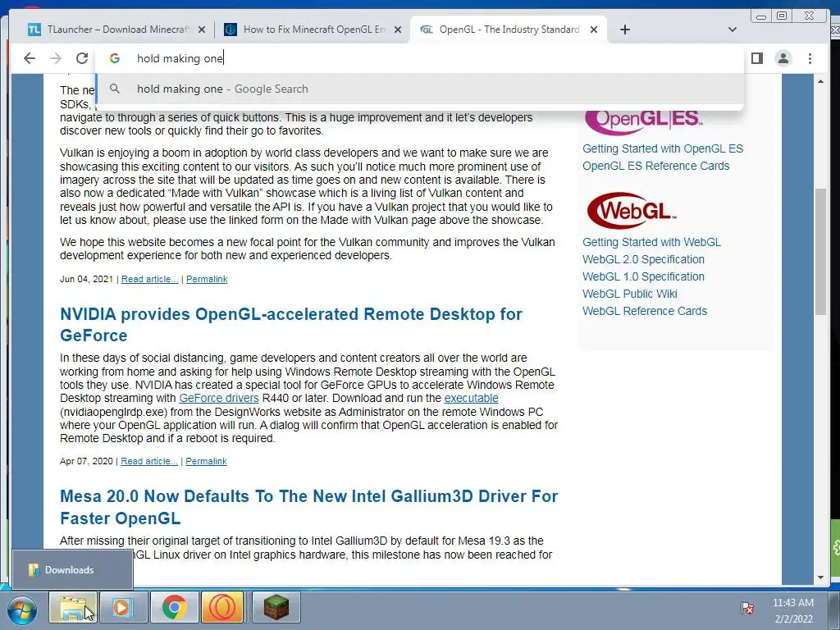Click Permalink for the Apr 07, 2020 post
840x630 pixels.
[x=206, y=461]
